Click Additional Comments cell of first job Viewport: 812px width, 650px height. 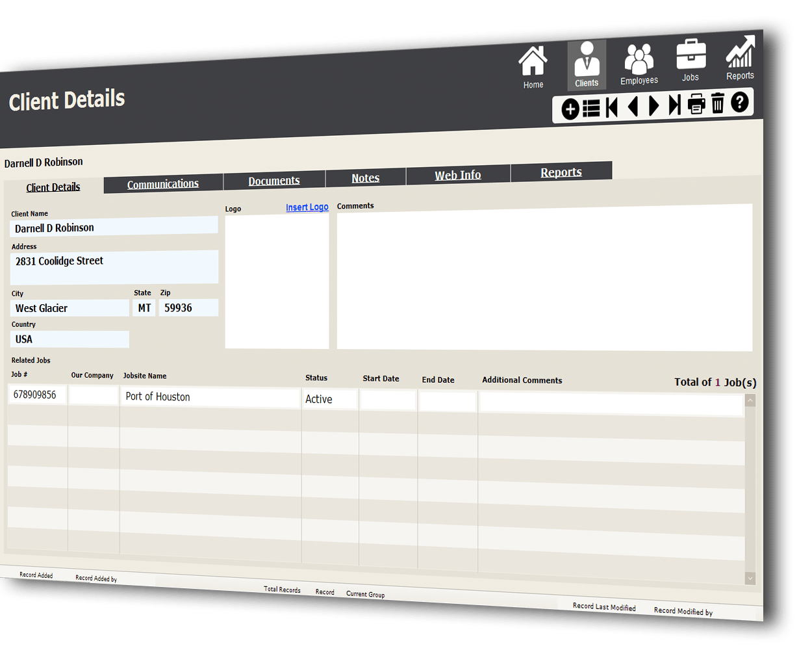(x=611, y=405)
